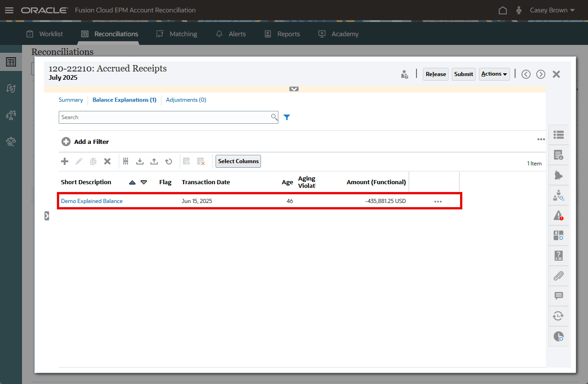The height and width of the screenshot is (384, 588).
Task: Go to previous reconciliation arrow
Action: point(526,74)
